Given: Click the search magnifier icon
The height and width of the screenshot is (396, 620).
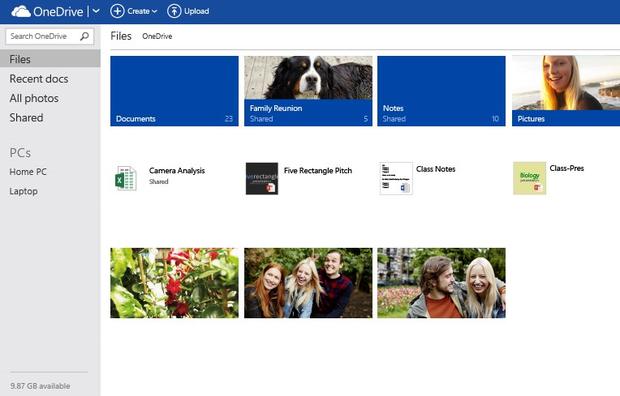Looking at the screenshot, I should (84, 36).
